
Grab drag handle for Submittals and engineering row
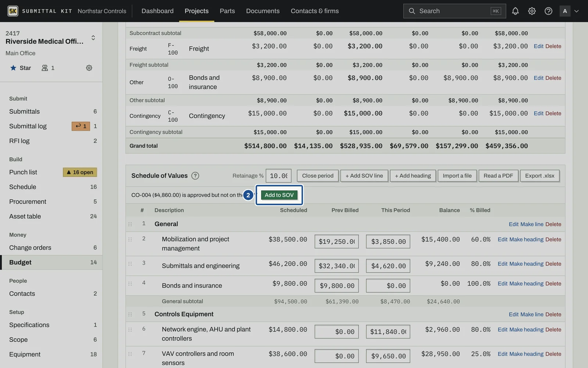tap(130, 263)
